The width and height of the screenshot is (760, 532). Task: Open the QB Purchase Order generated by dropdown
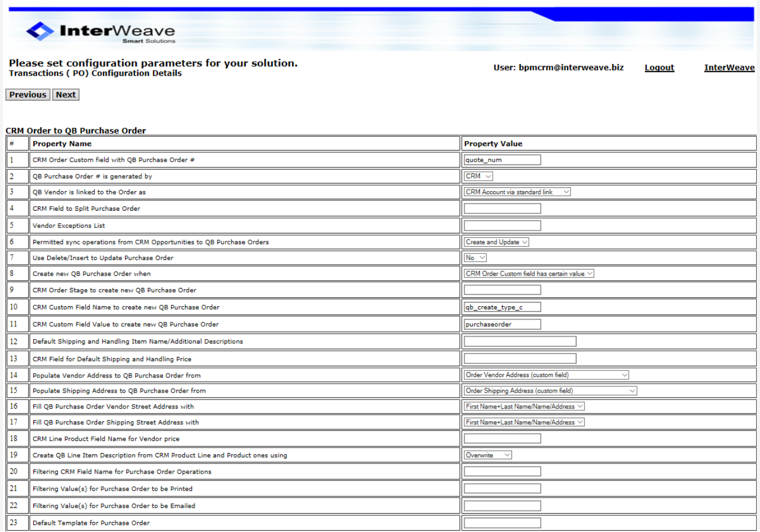point(477,176)
